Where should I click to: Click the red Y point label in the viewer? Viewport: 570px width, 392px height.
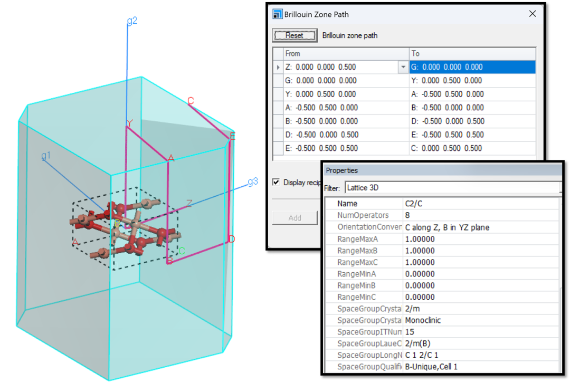pyautogui.click(x=130, y=123)
